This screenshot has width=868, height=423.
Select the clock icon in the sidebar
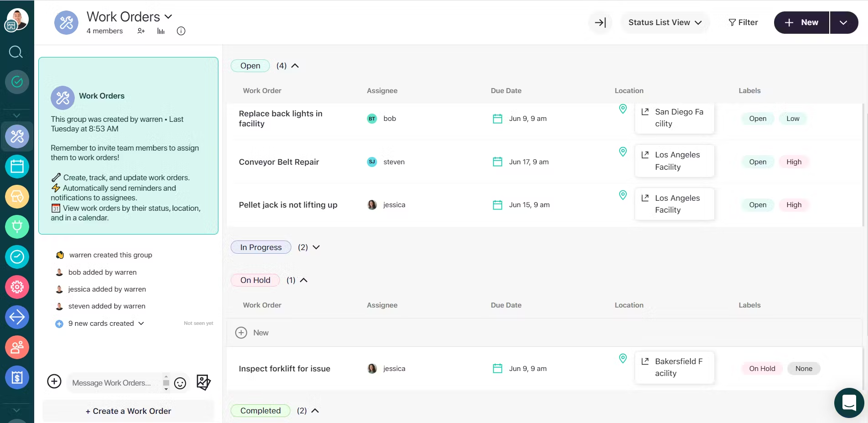16,256
